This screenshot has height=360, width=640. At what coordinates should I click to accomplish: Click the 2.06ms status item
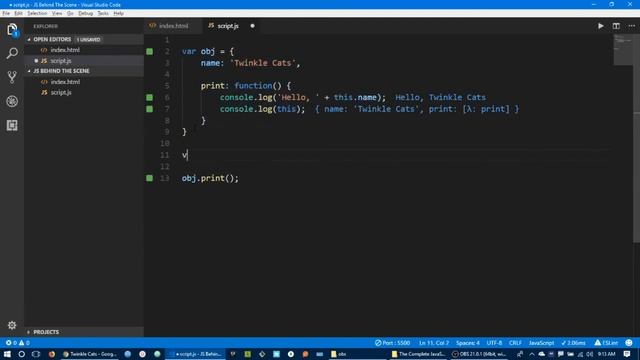click(573, 343)
